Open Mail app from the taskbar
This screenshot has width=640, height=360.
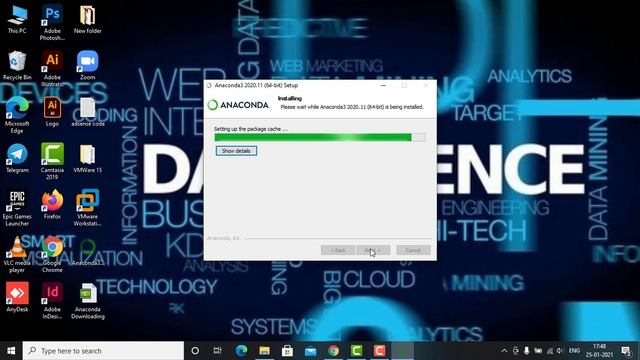(x=311, y=351)
